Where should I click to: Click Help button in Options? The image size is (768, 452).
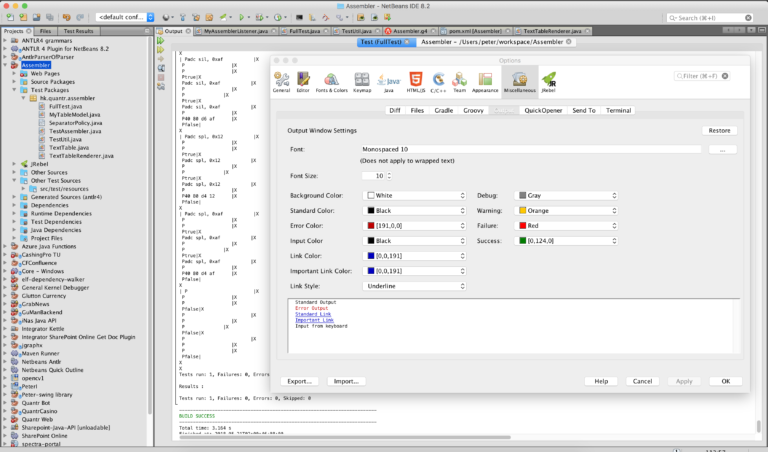601,381
